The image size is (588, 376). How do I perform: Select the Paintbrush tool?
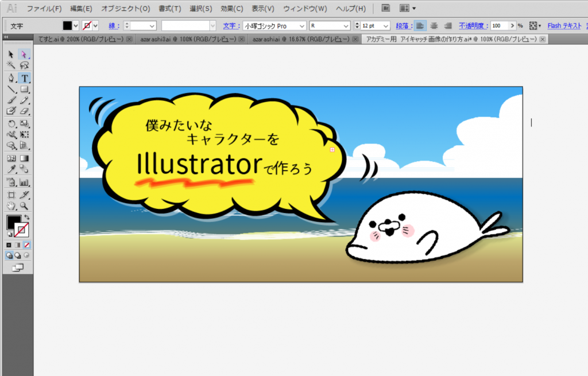point(11,100)
